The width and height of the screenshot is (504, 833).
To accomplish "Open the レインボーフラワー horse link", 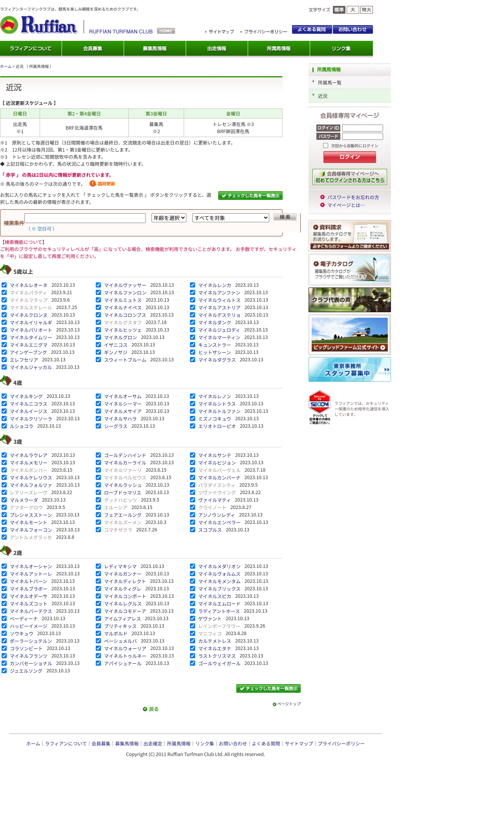I will pyautogui.click(x=219, y=626).
